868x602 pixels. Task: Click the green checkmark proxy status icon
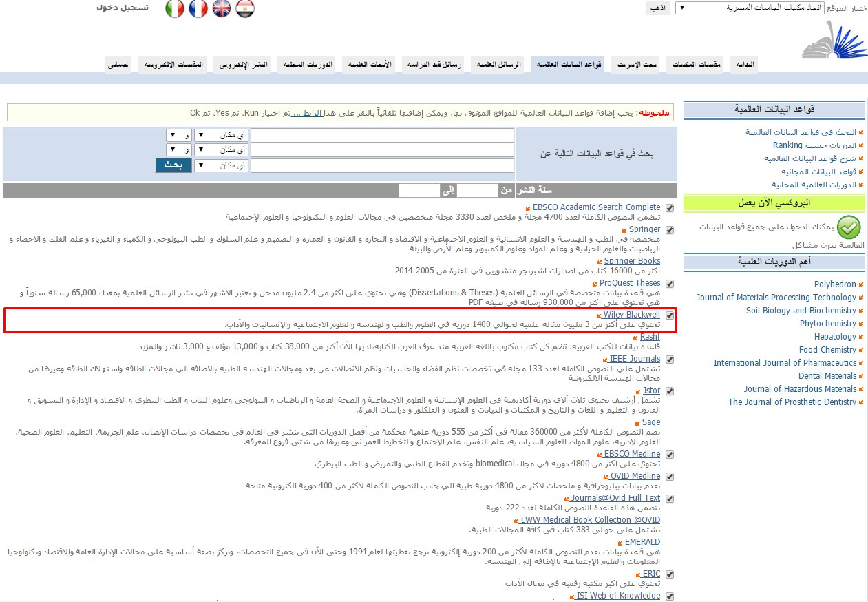pyautogui.click(x=850, y=227)
